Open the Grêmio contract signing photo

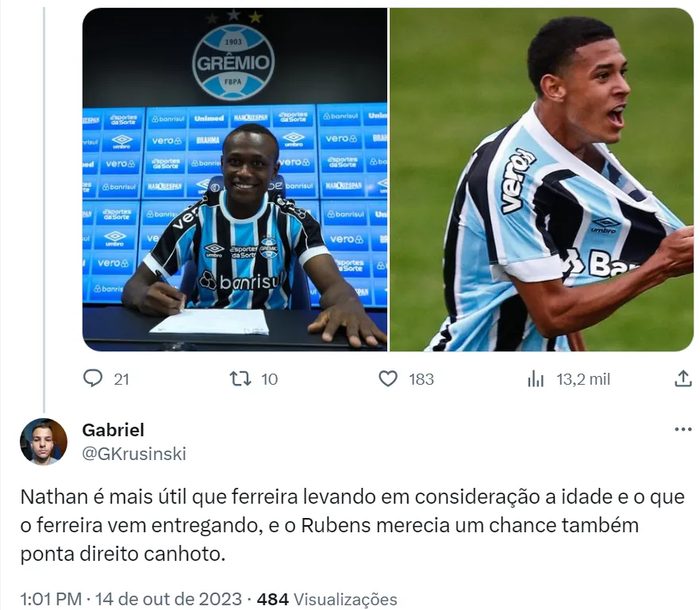pos(235,179)
